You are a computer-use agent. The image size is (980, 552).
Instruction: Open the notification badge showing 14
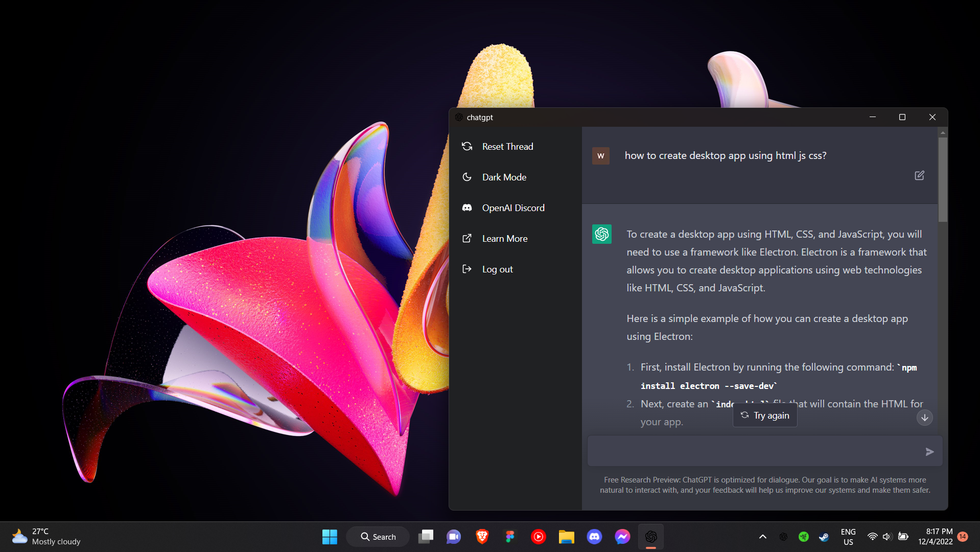(x=963, y=537)
